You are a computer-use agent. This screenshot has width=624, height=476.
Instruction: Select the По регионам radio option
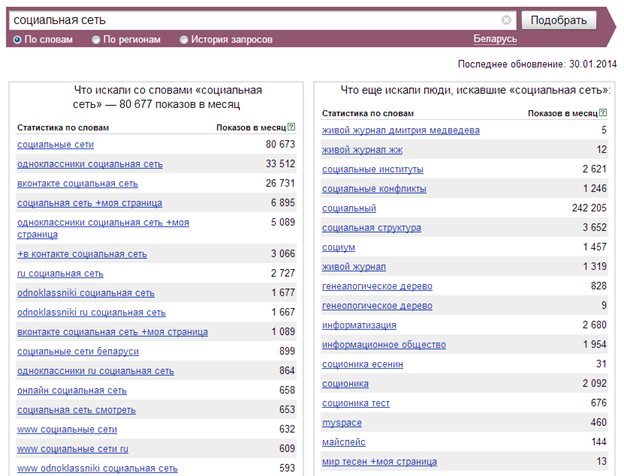[x=96, y=40]
